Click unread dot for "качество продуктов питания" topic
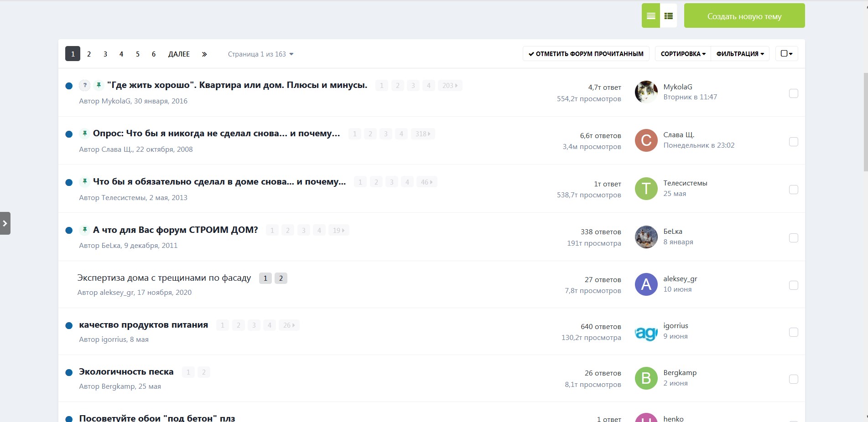This screenshot has width=868, height=422. 69,325
